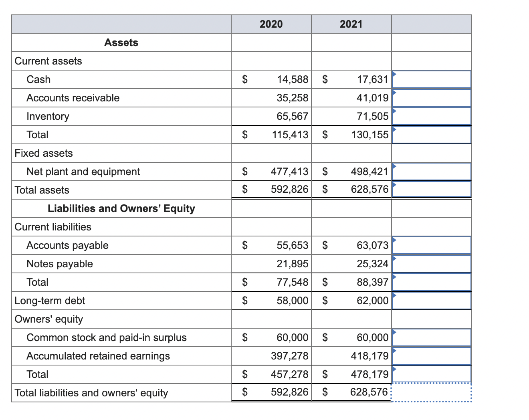Click the Accounts receivable value 35,258
Screen dimensions: 529x420
coord(293,98)
